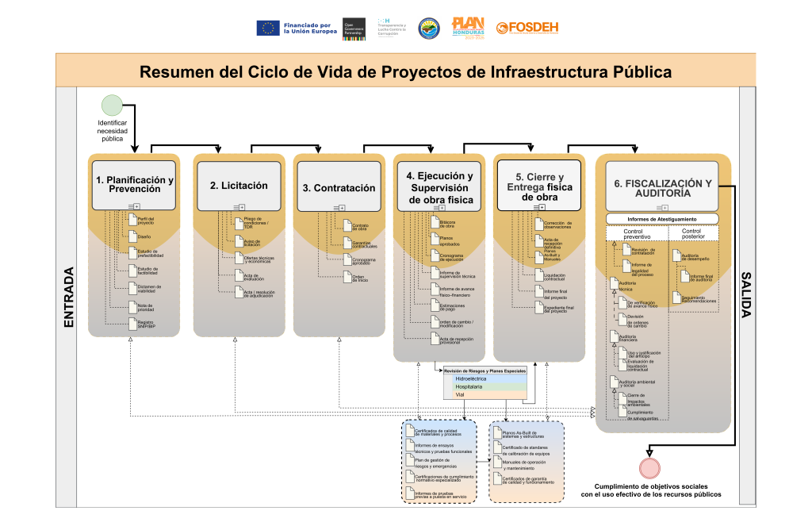Viewport: 812px width, 526px height.
Task: Expand the Cierre y Entrega subprocess marker
Action: point(542,206)
